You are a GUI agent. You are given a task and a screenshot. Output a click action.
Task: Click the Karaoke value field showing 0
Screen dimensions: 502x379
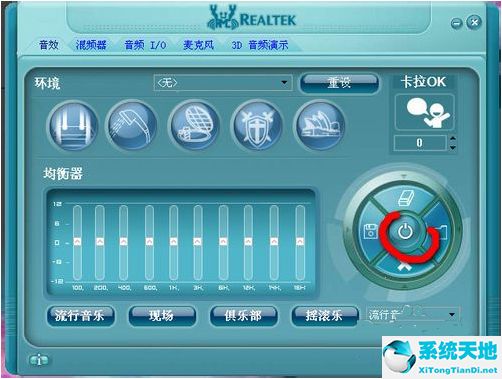(420, 143)
